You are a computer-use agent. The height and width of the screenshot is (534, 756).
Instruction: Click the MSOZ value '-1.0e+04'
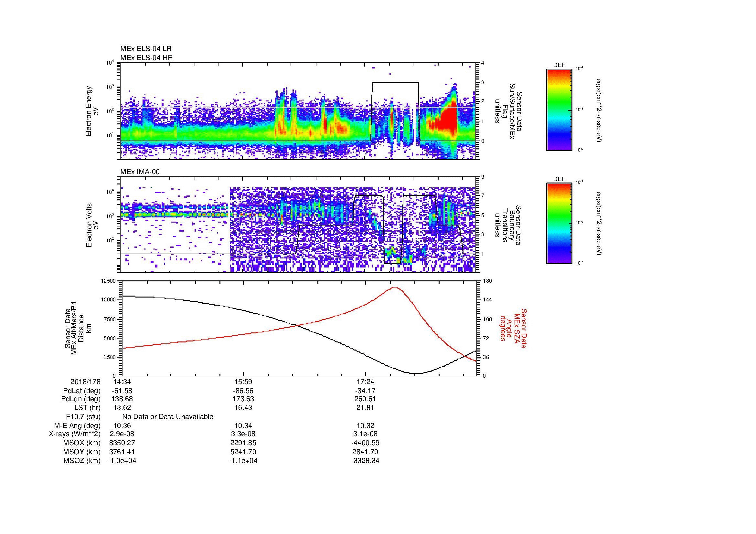(122, 461)
